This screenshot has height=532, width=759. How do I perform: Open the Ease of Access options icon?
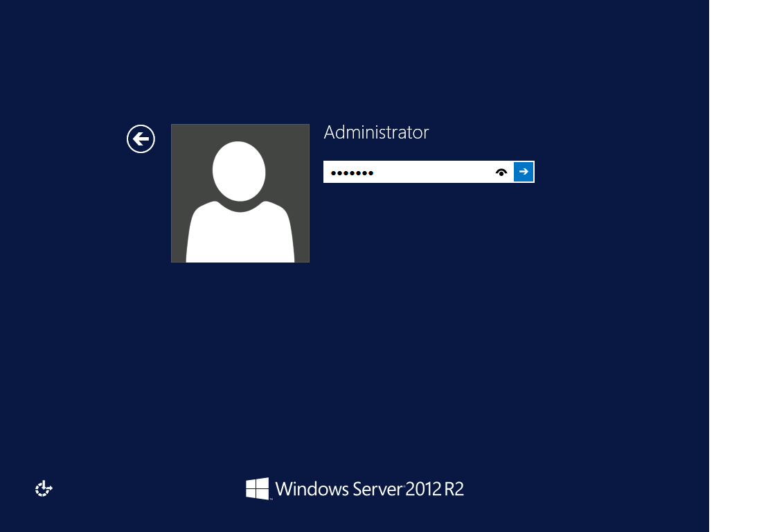[44, 488]
